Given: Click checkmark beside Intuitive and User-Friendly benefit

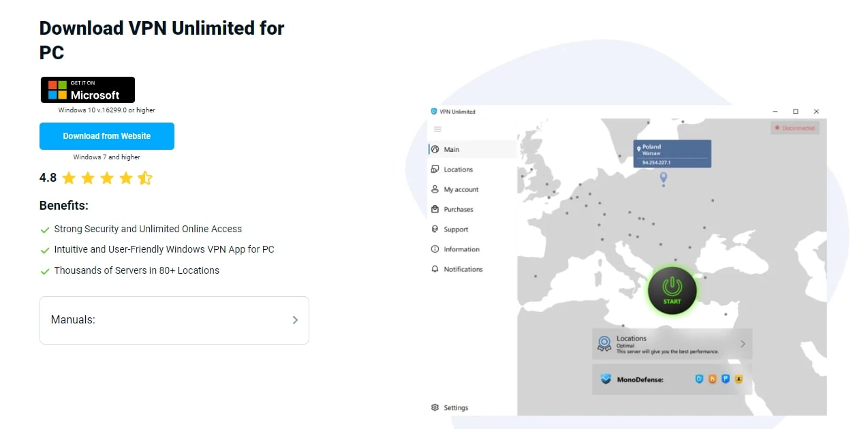Looking at the screenshot, I should pos(45,251).
